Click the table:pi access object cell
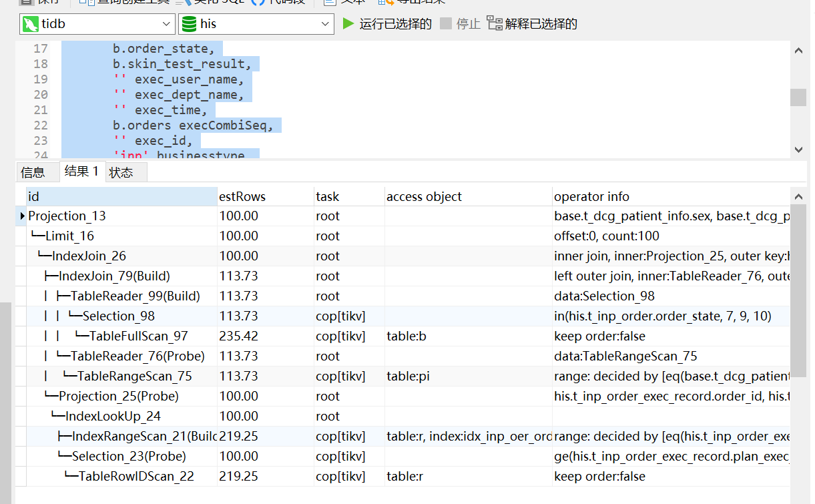 (408, 376)
